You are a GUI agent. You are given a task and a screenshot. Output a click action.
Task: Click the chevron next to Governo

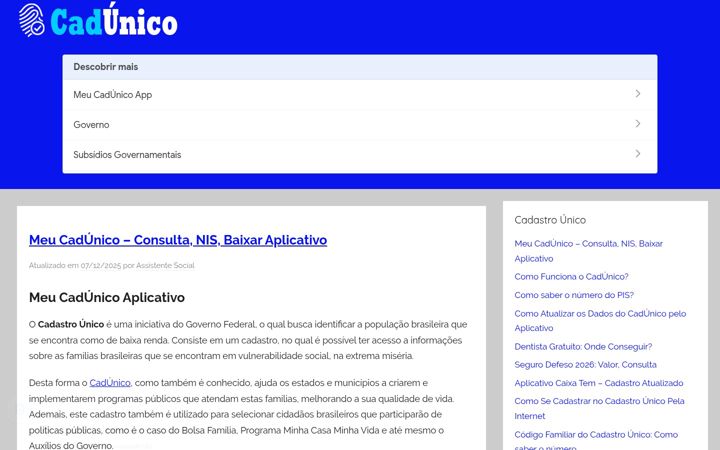tap(638, 124)
